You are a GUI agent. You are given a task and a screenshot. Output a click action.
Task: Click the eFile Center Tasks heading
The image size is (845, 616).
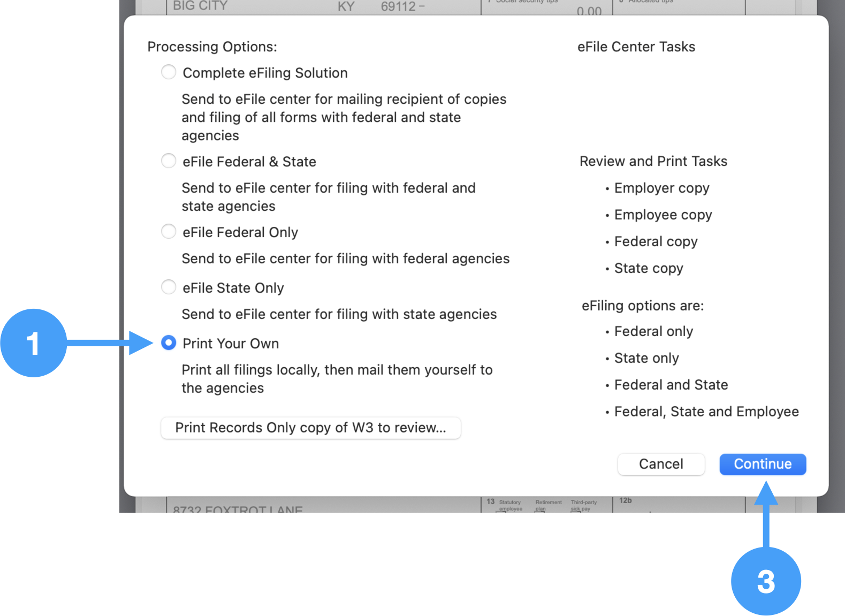click(636, 47)
